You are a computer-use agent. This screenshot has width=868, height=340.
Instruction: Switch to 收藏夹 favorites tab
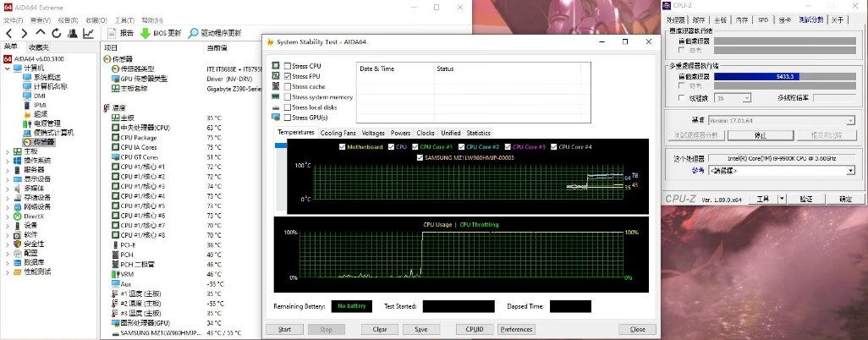39,47
